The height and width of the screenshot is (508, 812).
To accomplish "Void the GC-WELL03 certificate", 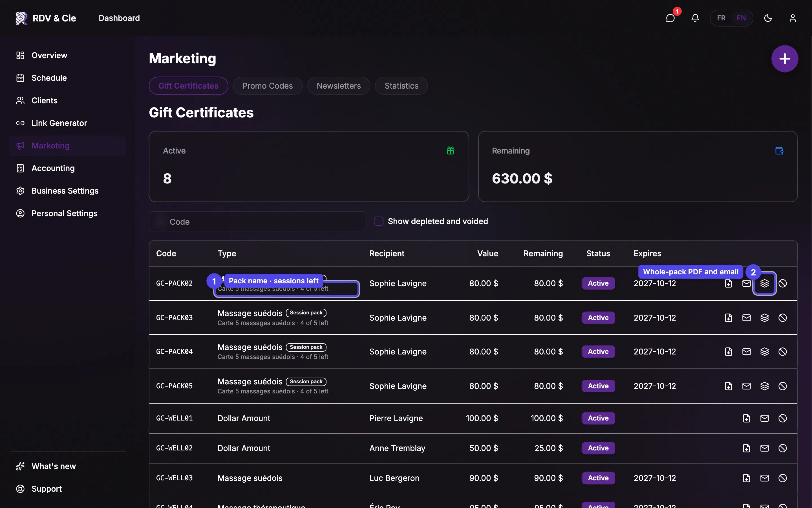I will click(x=783, y=478).
